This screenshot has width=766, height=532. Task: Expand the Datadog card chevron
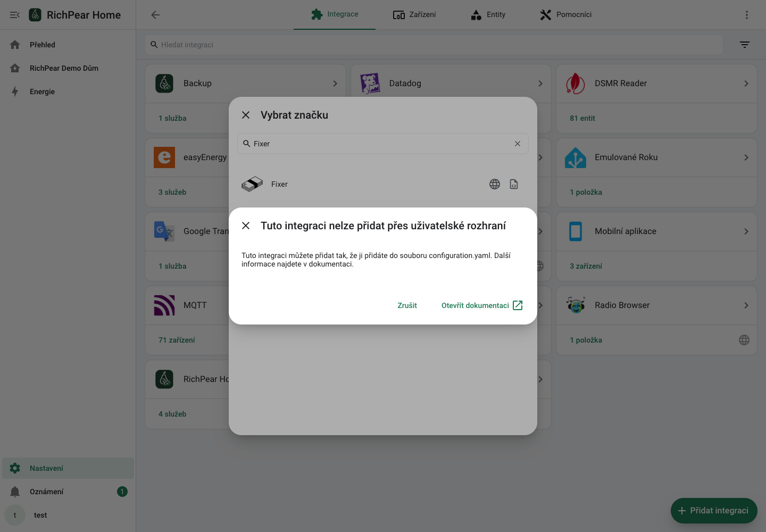coord(540,84)
